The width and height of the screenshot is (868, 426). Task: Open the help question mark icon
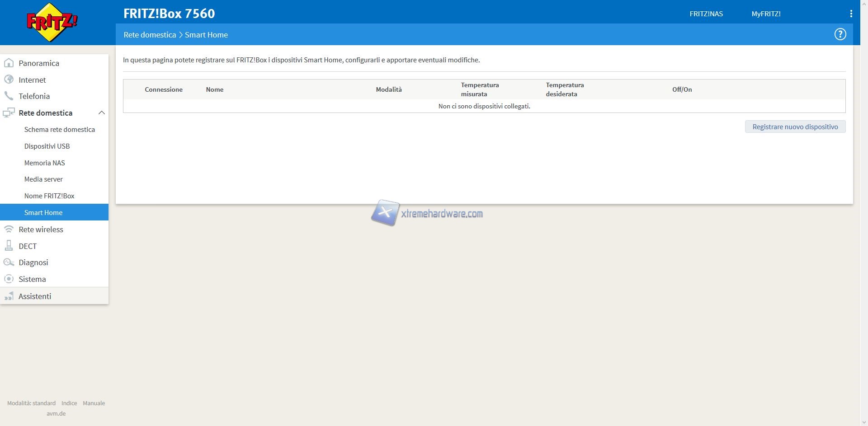[840, 34]
